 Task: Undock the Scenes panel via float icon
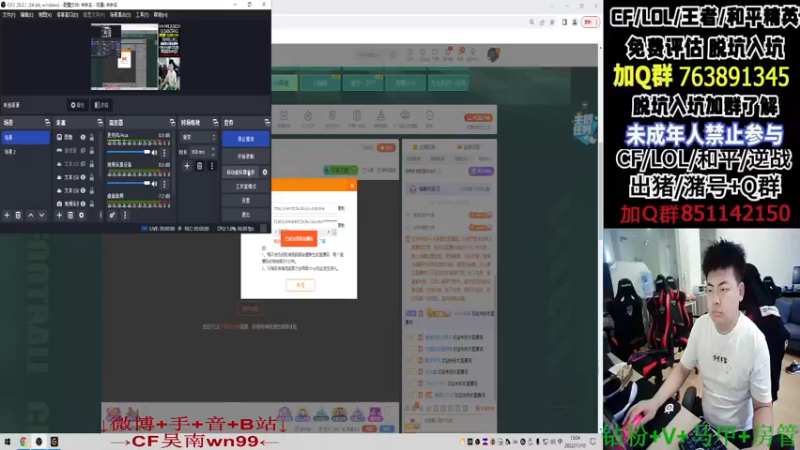(x=47, y=122)
